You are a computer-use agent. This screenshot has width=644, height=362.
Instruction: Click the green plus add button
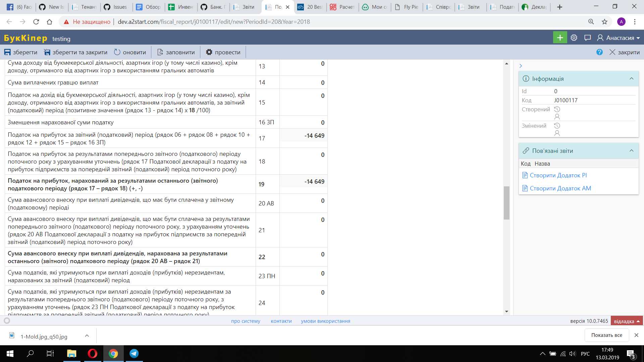pos(560,38)
